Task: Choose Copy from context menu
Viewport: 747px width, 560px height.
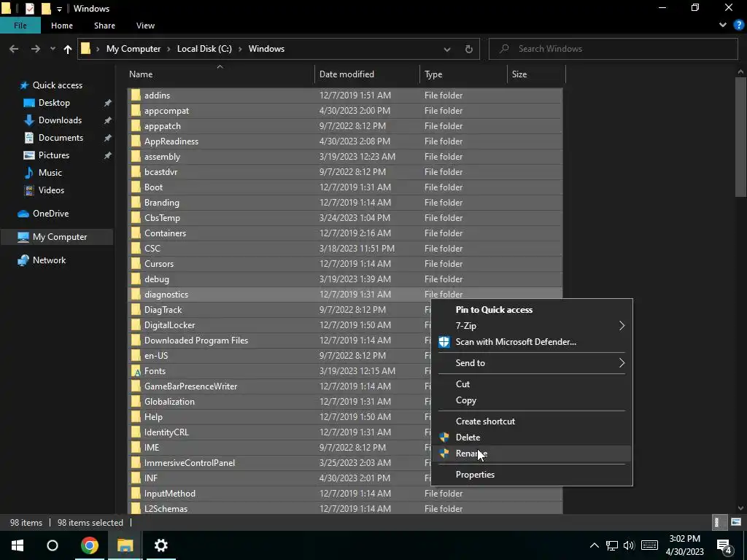Action: pos(532,400)
